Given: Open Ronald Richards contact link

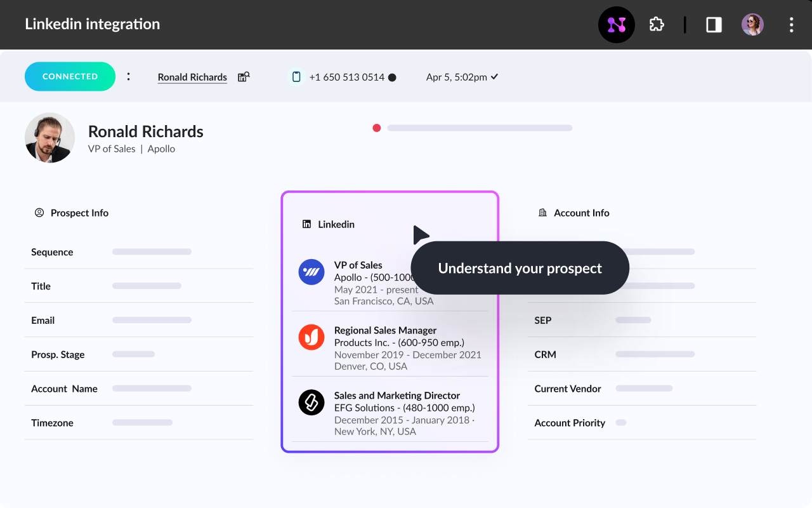Looking at the screenshot, I should tap(192, 77).
